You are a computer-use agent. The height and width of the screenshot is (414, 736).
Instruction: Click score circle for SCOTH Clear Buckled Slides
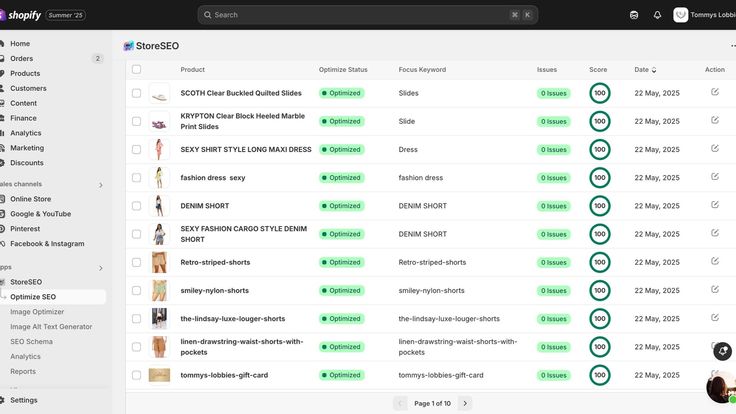point(599,93)
